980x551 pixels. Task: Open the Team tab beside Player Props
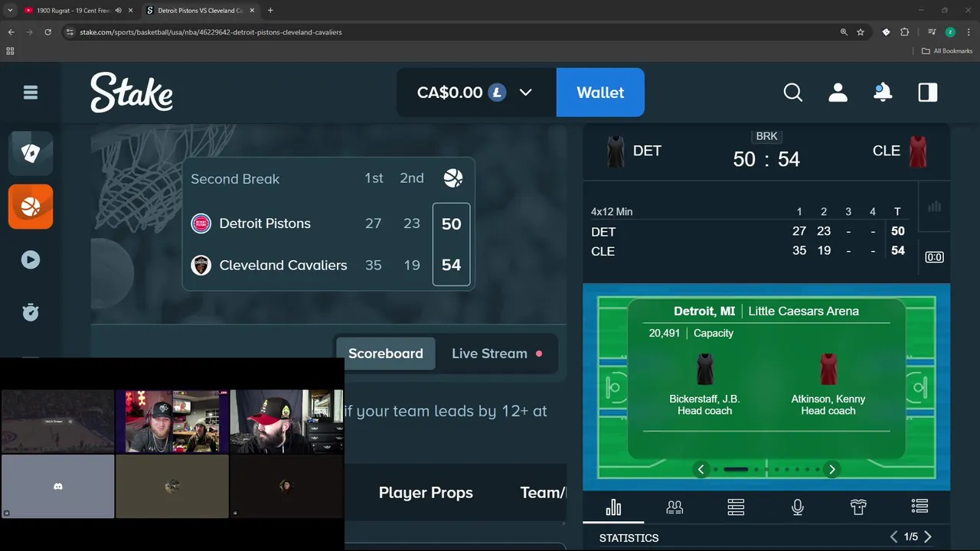coord(542,493)
